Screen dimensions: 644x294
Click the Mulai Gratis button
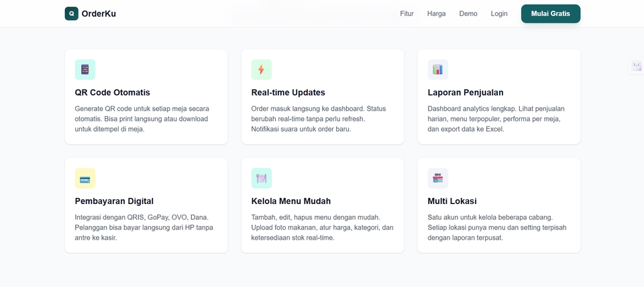pos(550,13)
